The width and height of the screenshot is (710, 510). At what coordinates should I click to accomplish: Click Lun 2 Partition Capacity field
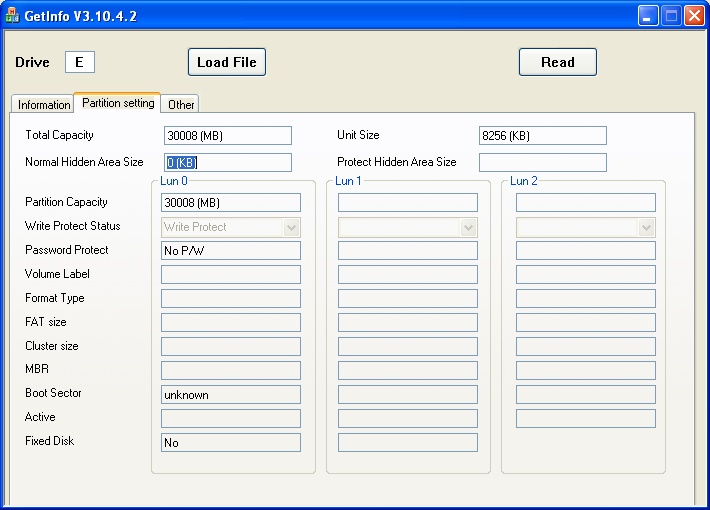585,202
